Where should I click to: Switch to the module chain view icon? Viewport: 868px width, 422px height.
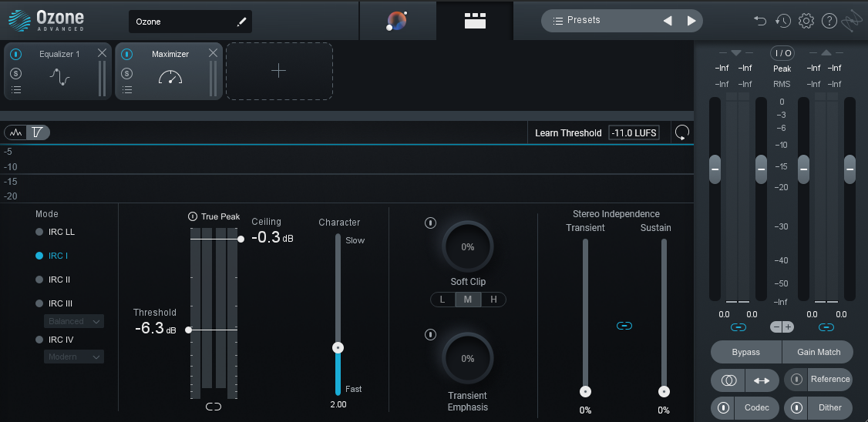(475, 21)
